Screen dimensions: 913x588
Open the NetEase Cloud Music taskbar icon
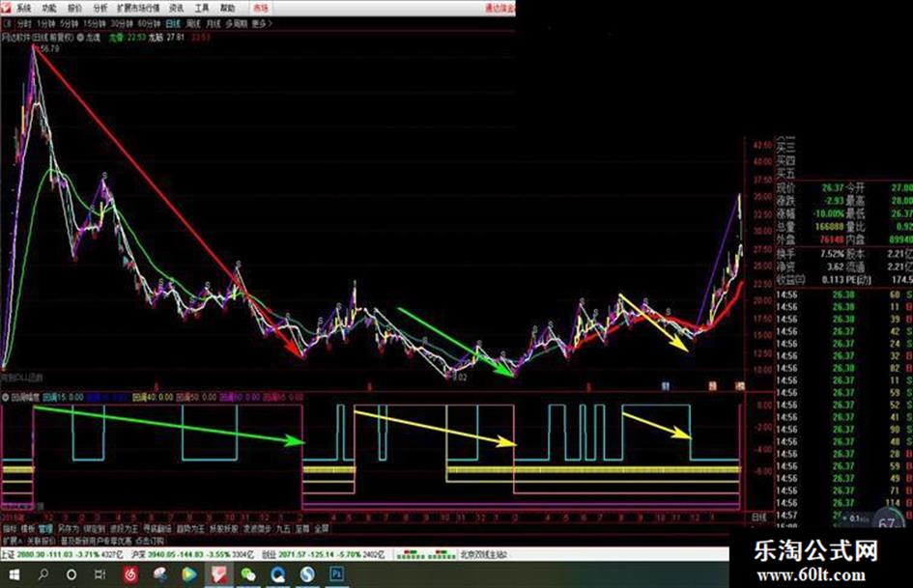click(x=130, y=574)
